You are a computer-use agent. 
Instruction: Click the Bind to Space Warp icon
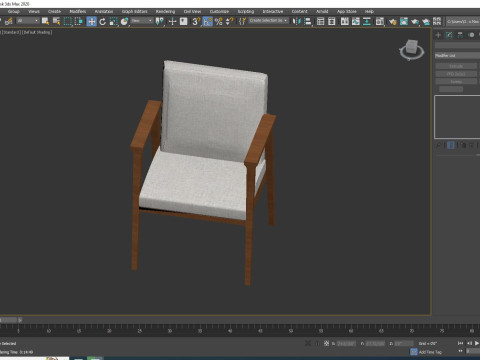click(x=9, y=21)
